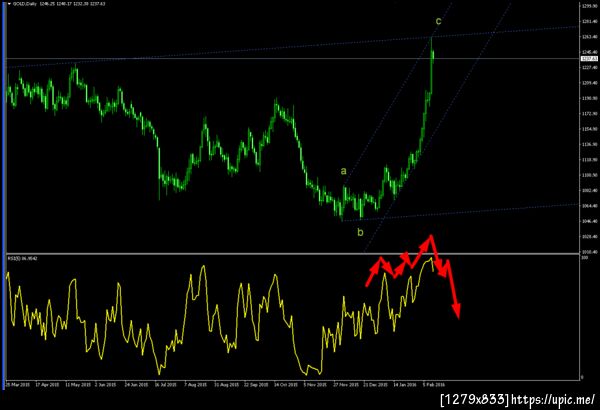Click the 14 Jan 2016 date label

[x=404, y=384]
